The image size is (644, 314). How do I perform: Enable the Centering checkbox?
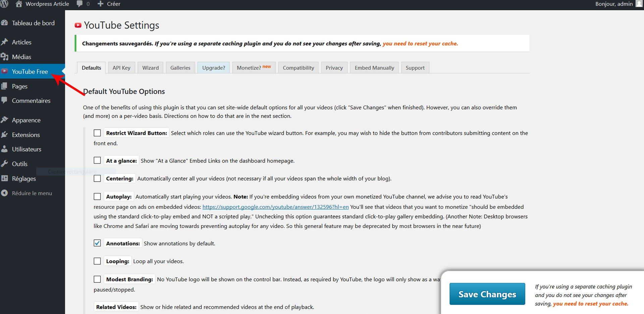coord(97,179)
